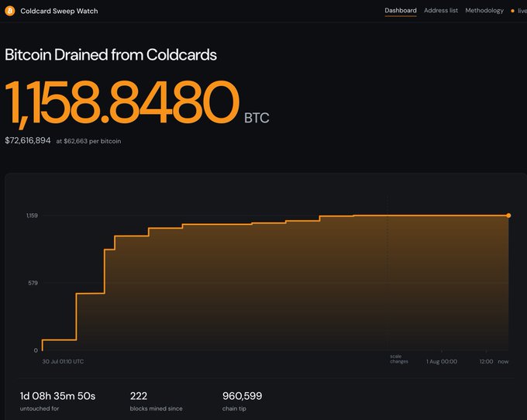This screenshot has height=420, width=527.
Task: Click the 222 blocks value
Action: 139,396
